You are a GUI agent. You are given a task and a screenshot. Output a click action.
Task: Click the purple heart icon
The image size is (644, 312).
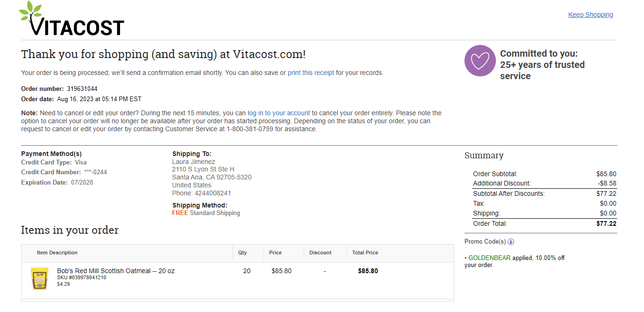(x=480, y=60)
